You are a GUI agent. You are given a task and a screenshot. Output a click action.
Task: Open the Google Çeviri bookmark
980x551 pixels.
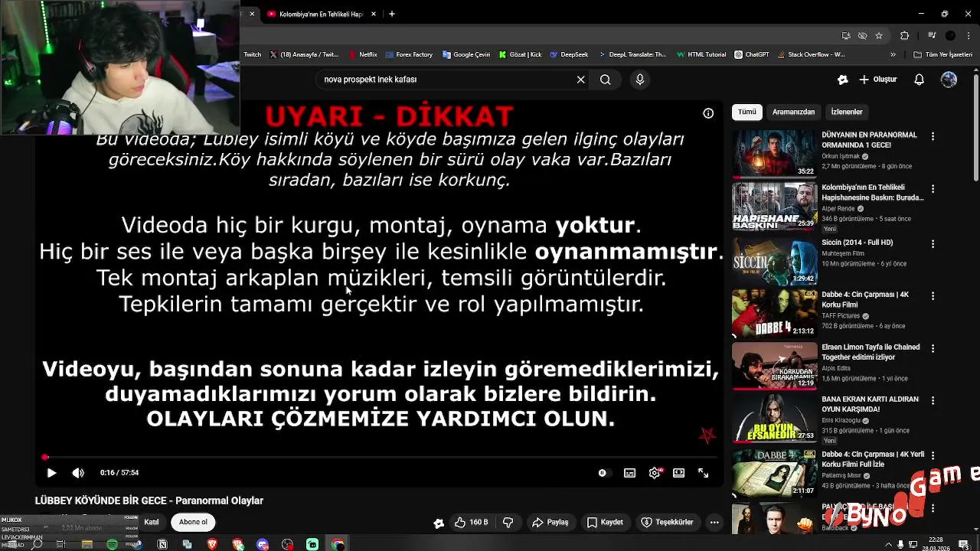click(x=466, y=55)
